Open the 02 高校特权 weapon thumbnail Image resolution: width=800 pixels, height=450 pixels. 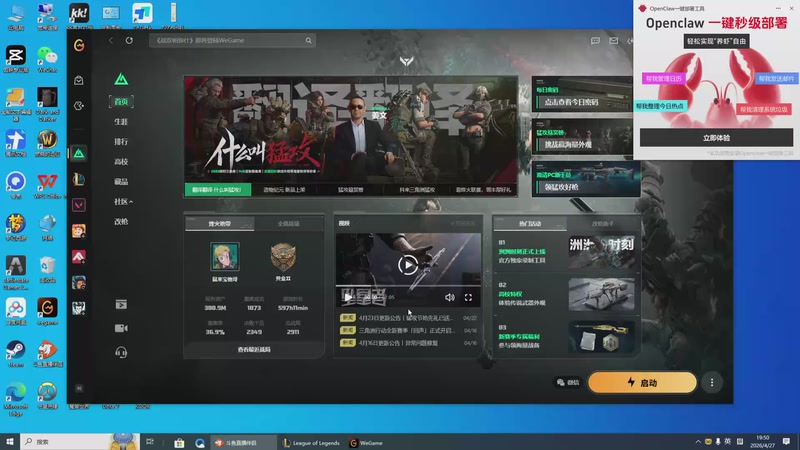coord(602,294)
